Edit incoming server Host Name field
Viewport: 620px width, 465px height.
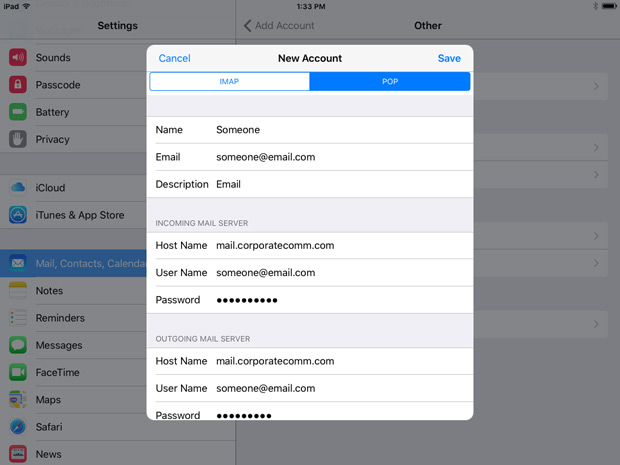pyautogui.click(x=310, y=246)
